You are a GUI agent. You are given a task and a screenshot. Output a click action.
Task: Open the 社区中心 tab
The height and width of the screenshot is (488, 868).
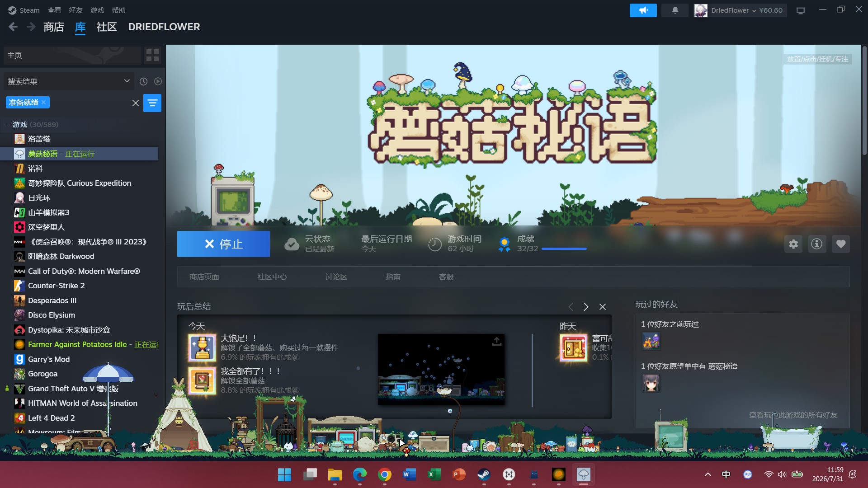click(x=272, y=277)
